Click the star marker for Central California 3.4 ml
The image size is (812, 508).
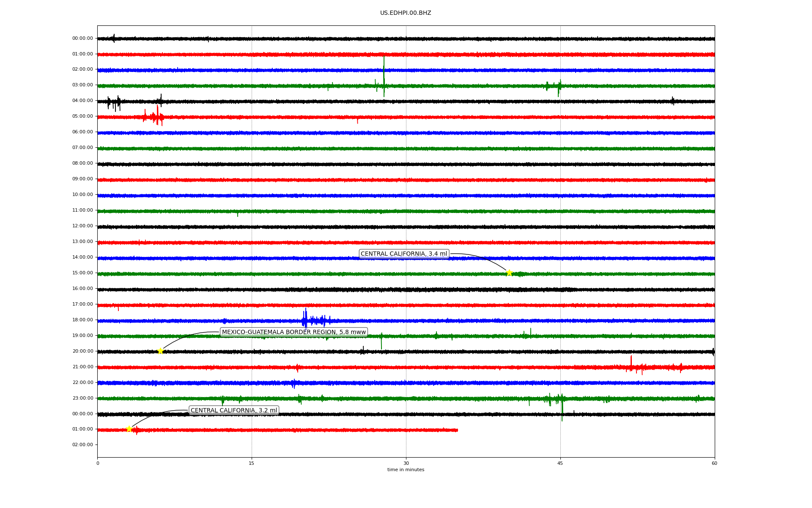(509, 273)
